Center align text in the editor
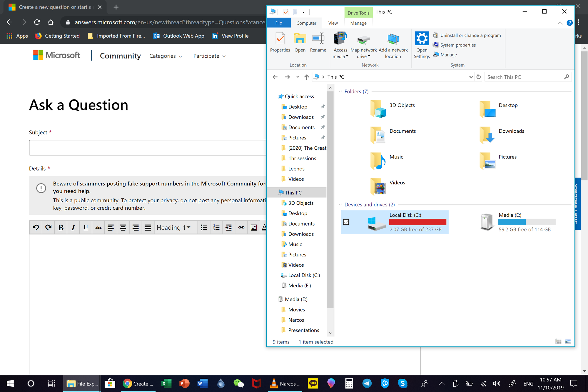588x392 pixels. click(x=123, y=227)
